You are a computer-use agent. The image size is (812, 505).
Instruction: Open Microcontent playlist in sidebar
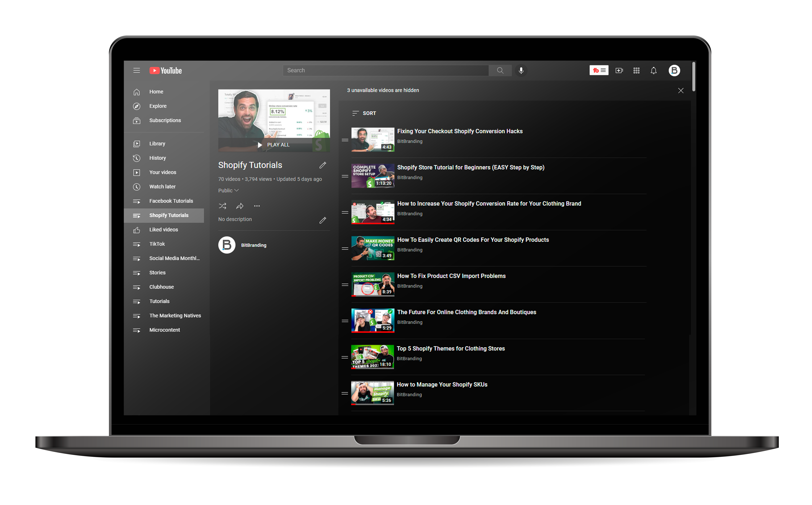tap(164, 330)
